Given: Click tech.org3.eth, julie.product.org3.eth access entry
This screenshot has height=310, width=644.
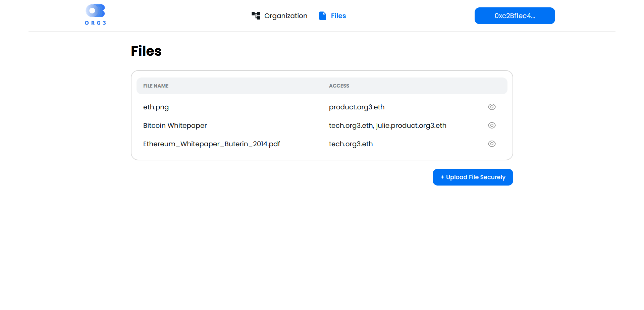Looking at the screenshot, I should [x=388, y=125].
